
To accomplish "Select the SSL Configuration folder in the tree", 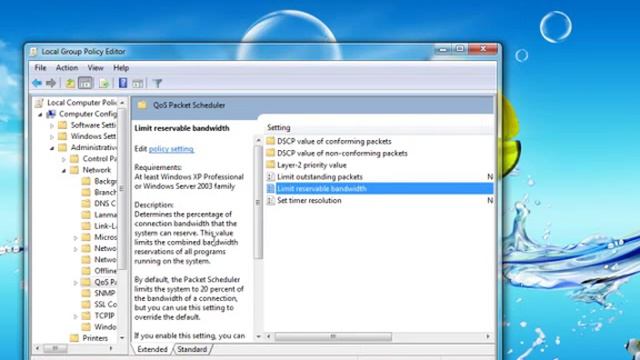I will (x=99, y=304).
